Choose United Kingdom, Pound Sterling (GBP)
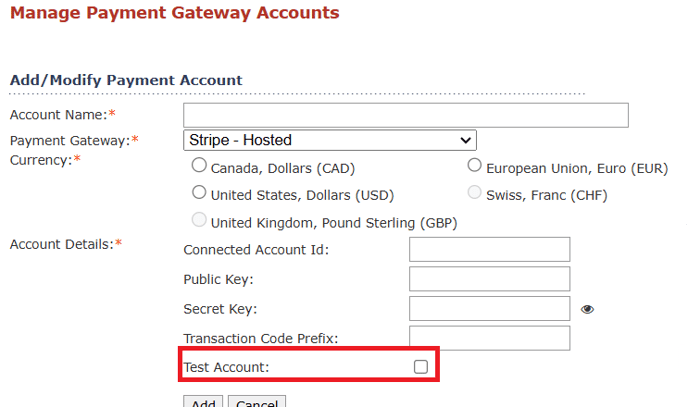 199,220
